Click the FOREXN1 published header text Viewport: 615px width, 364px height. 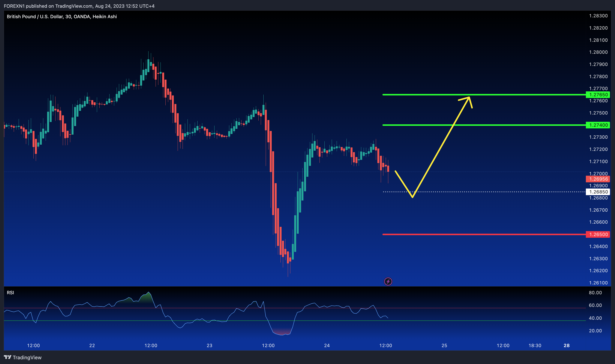pos(79,6)
